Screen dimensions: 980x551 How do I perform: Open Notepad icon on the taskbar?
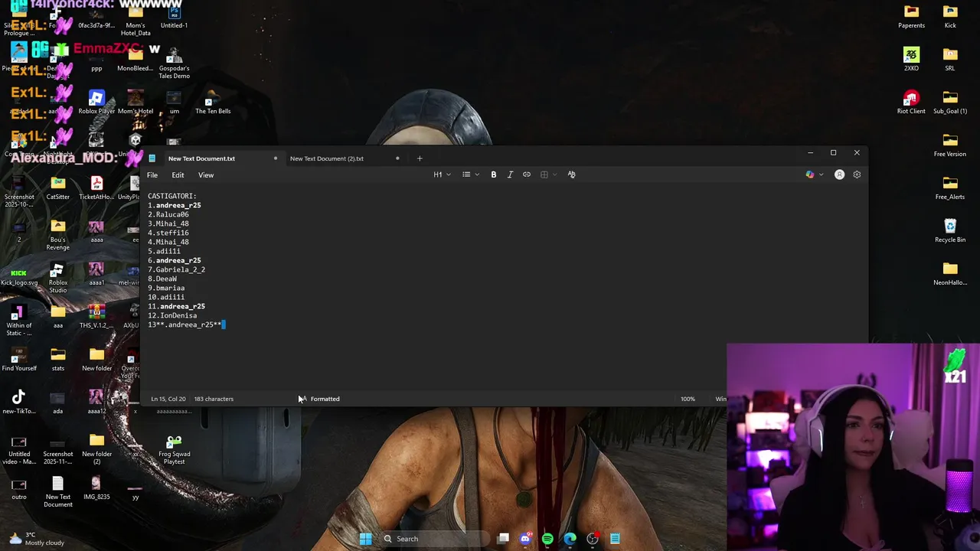coord(615,539)
